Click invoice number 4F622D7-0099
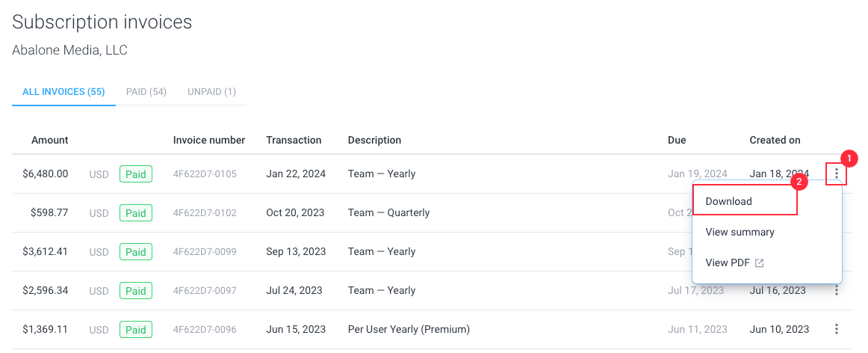The width and height of the screenshot is (868, 353). tap(205, 252)
